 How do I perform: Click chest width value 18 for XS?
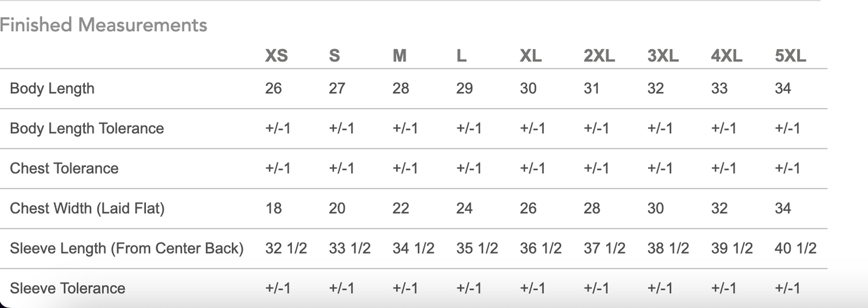click(273, 208)
